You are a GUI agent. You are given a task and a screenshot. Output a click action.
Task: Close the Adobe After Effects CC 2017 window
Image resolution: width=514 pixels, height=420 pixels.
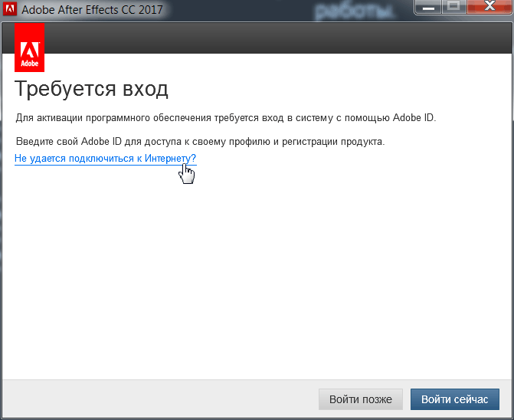coord(489,7)
